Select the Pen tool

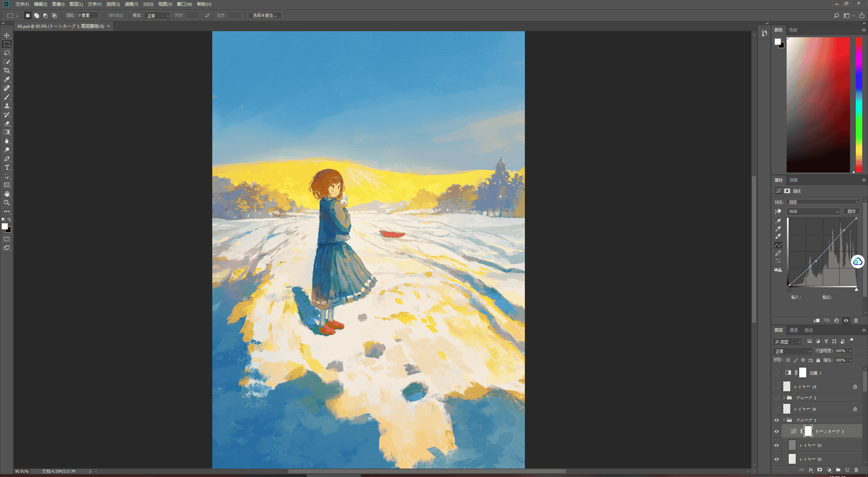[x=7, y=159]
